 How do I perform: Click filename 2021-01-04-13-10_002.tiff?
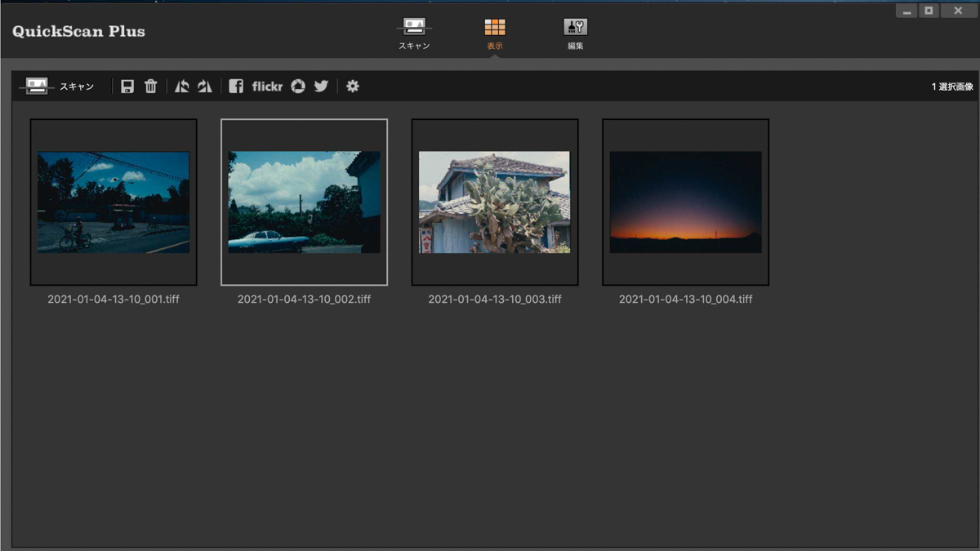(305, 300)
